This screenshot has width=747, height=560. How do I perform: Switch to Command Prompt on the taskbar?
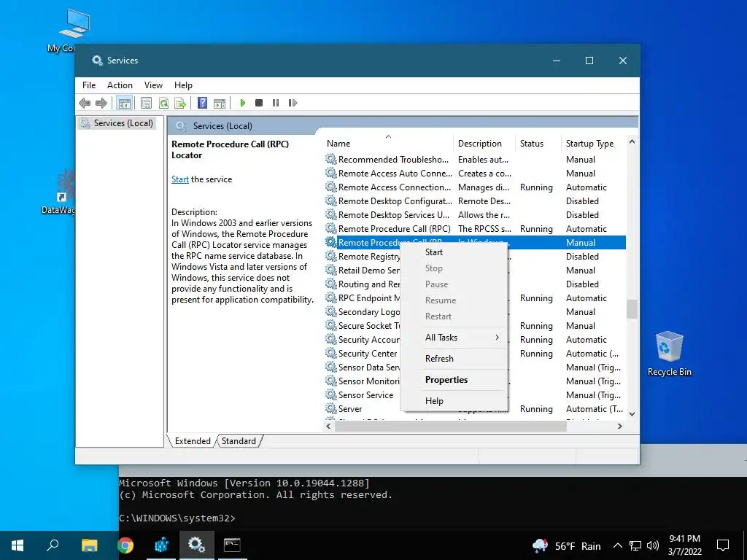point(232,545)
